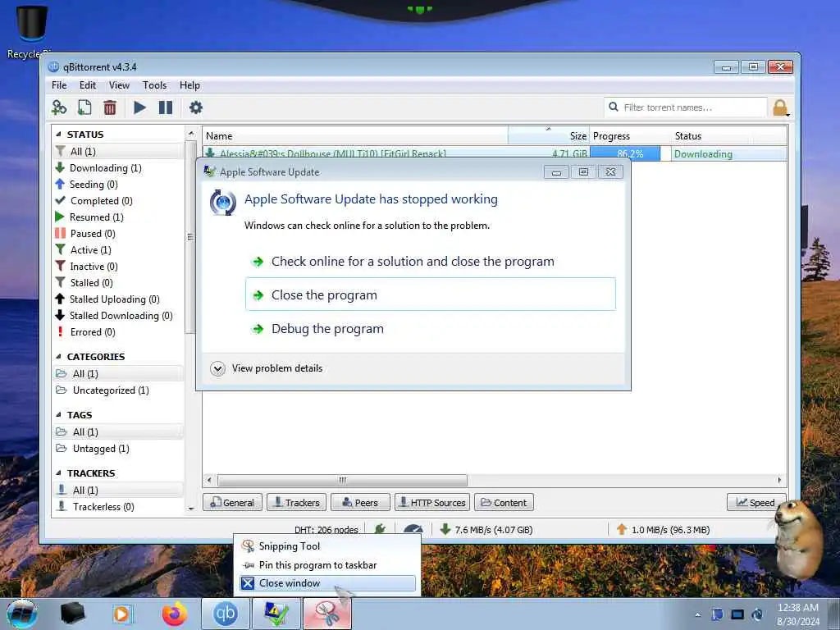This screenshot has height=630, width=840.
Task: Click the Snipping Tool icon in jump list
Action: [248, 546]
